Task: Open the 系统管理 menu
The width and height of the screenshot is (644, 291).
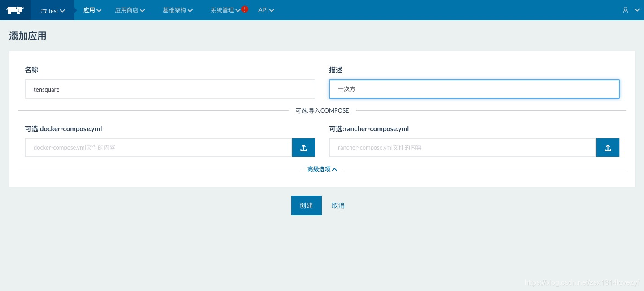Action: pos(226,10)
